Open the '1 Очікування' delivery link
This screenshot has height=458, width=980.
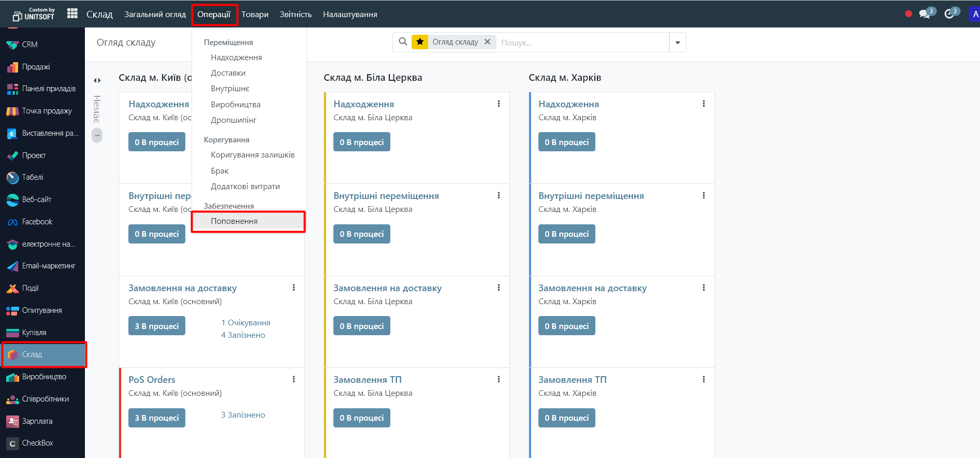[x=245, y=323]
